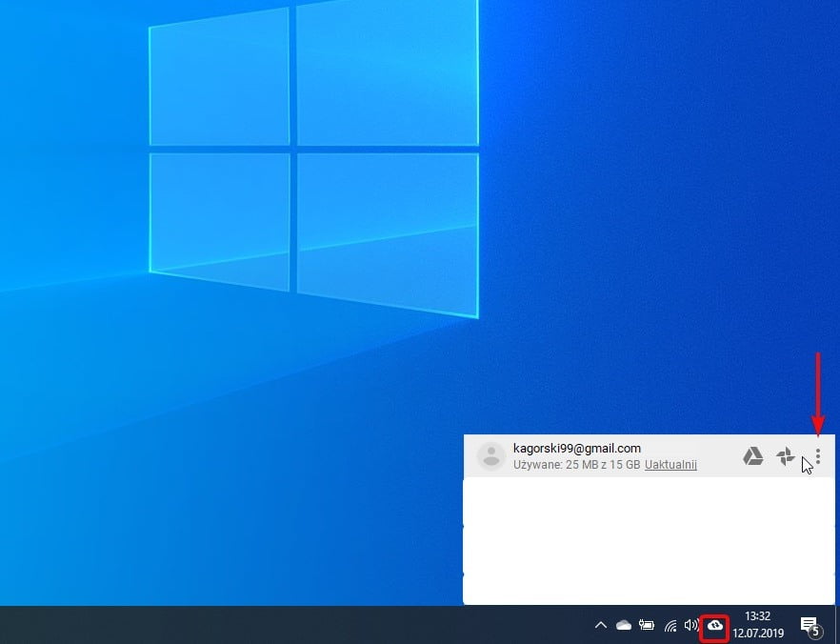The height and width of the screenshot is (644, 840).
Task: Open the notification Action Center icon
Action: (x=810, y=625)
